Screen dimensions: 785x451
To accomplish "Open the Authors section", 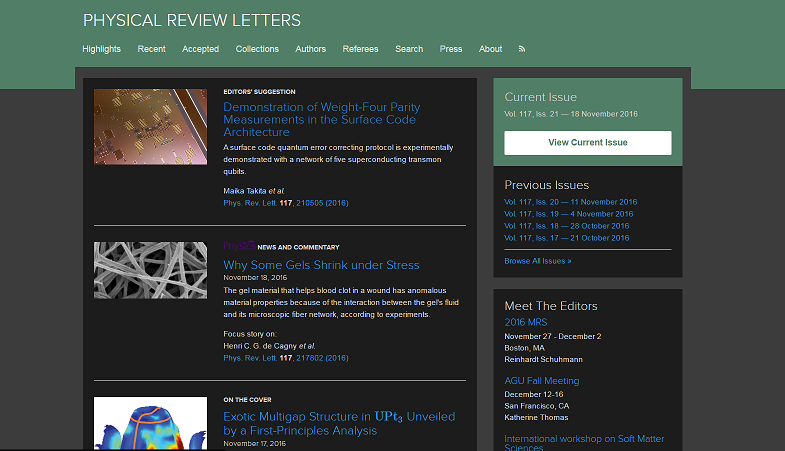I will click(x=310, y=49).
